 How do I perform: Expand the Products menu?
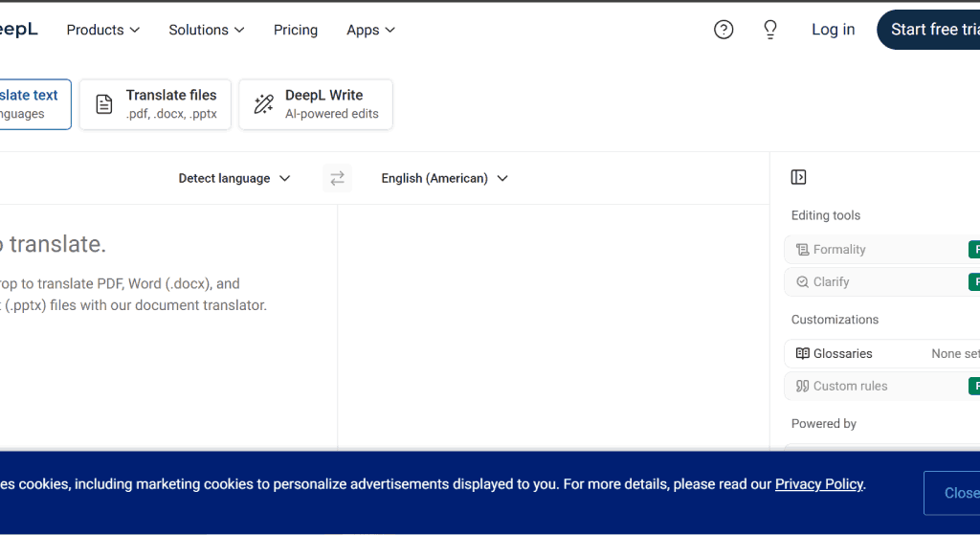coord(102,30)
